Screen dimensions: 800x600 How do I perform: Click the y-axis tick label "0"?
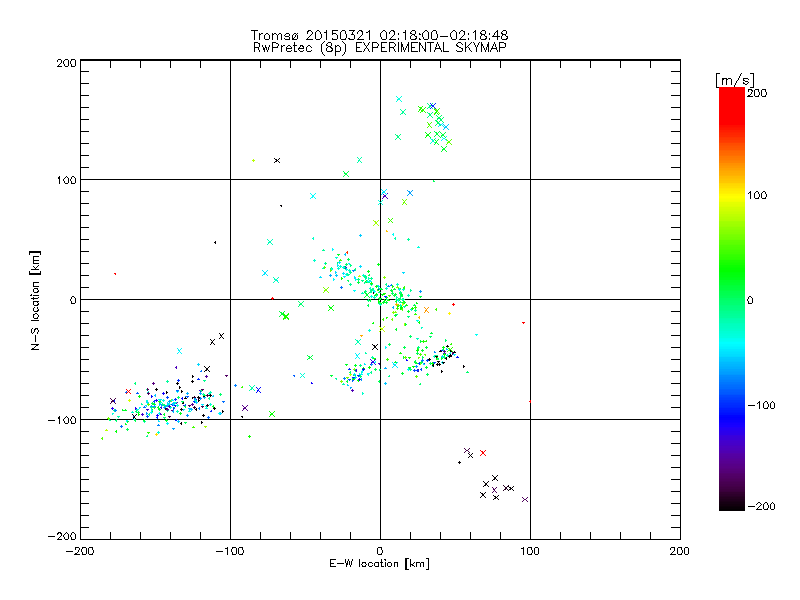[x=73, y=300]
